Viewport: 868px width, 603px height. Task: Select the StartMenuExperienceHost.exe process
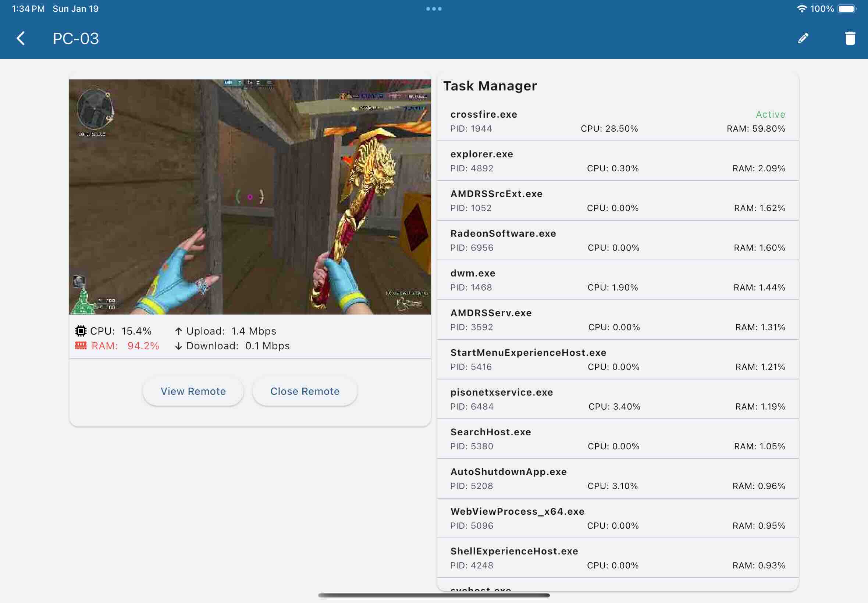618,359
